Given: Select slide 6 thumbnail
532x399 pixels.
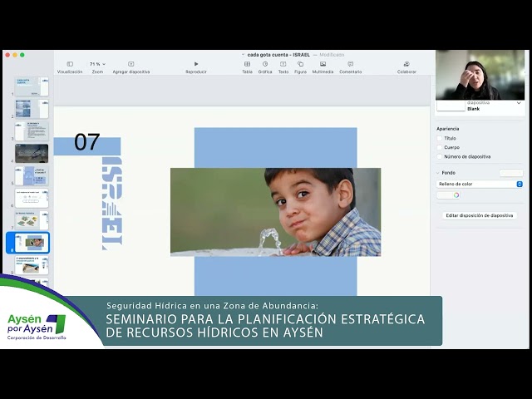Looking at the screenshot, I should click(32, 198).
